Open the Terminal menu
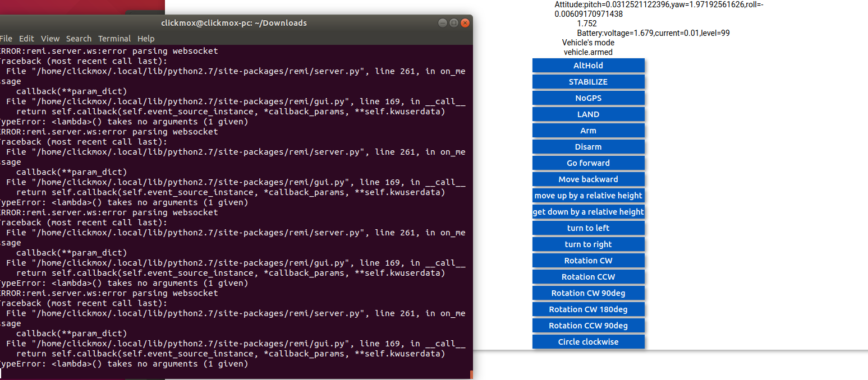This screenshot has width=868, height=380. (114, 38)
